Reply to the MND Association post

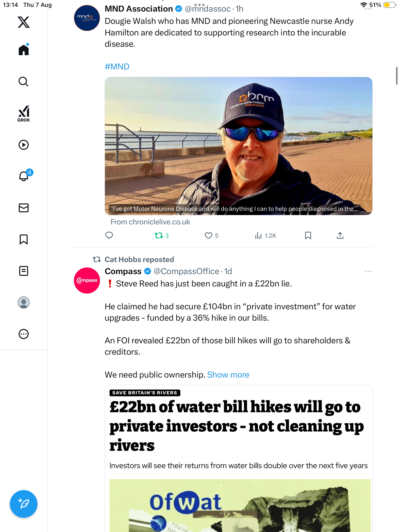tap(109, 236)
